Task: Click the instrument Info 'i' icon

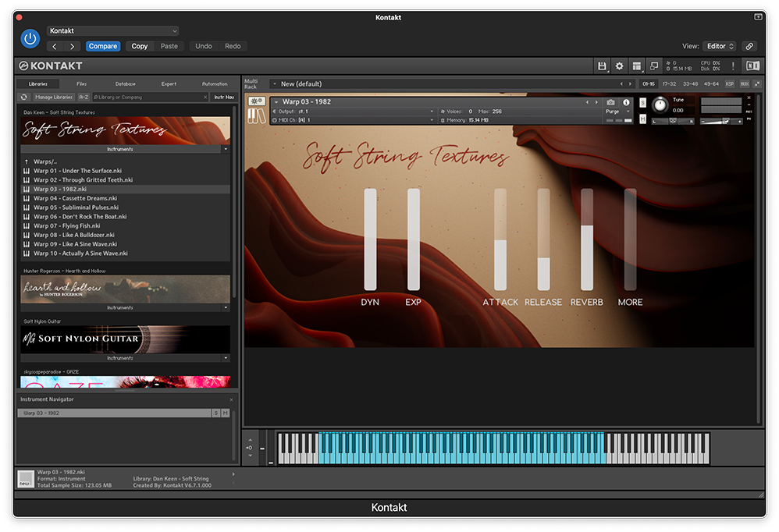Action: [628, 102]
